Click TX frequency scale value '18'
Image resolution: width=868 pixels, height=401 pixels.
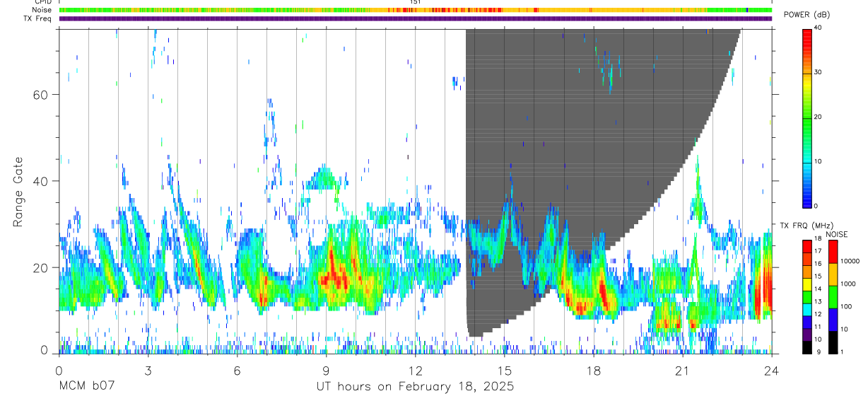click(x=819, y=240)
